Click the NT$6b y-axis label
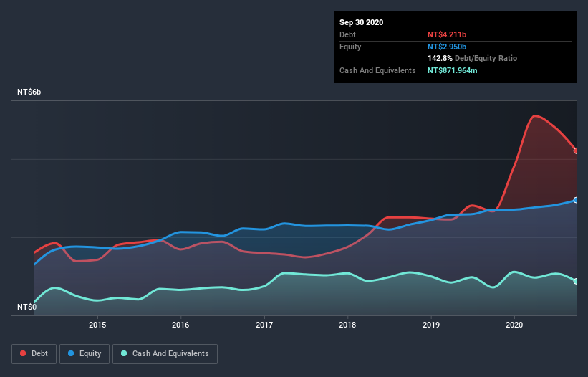 (29, 92)
